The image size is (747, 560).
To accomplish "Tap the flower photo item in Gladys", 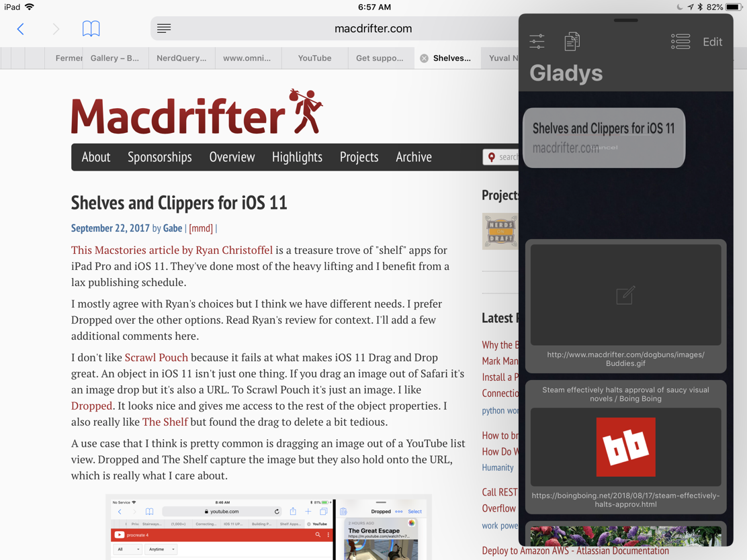I will (x=625, y=536).
